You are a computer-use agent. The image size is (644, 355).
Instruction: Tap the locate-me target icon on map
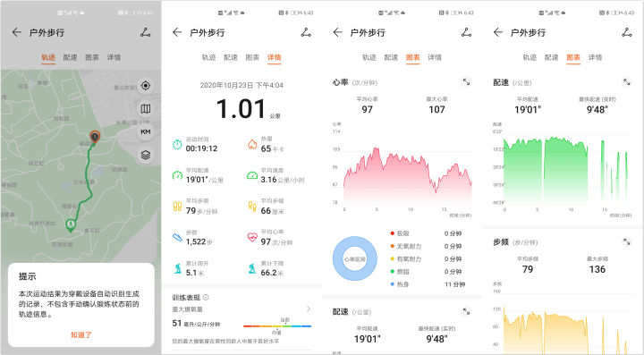click(146, 86)
